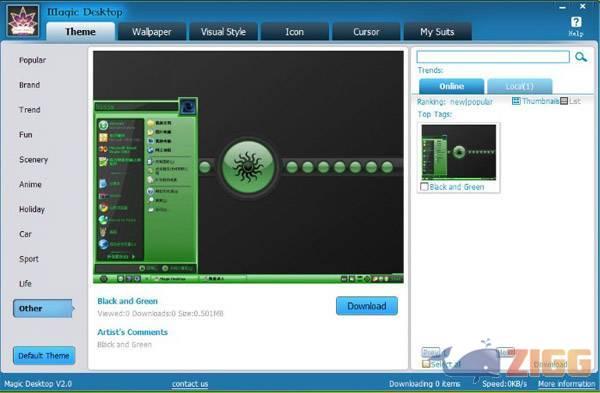Close the Magic Desktop window
The width and height of the screenshot is (600, 393).
(x=582, y=6)
